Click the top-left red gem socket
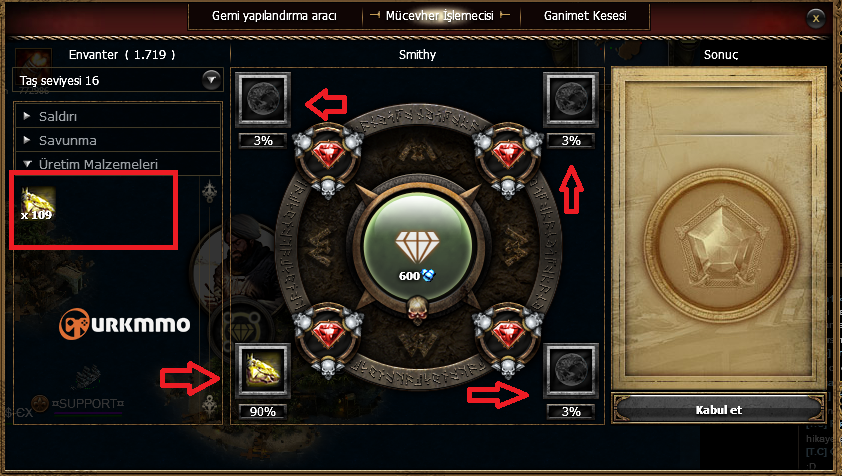The height and width of the screenshot is (476, 842). tap(328, 157)
